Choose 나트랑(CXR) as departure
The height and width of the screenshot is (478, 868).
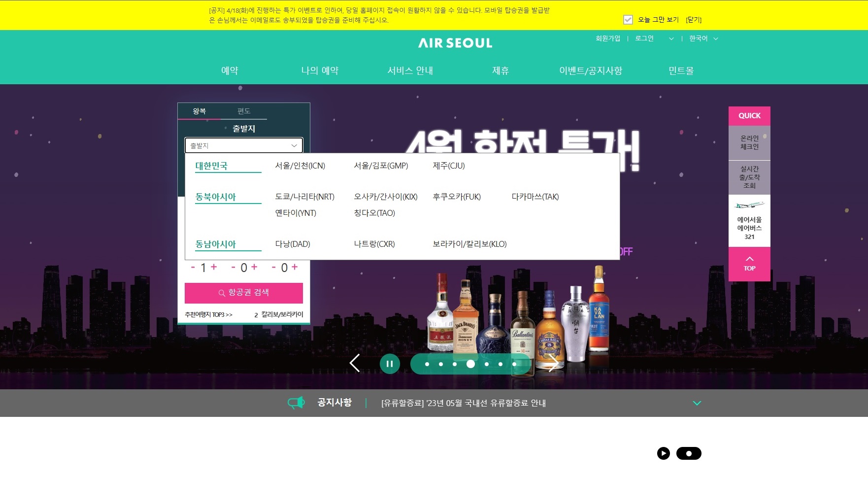[374, 244]
